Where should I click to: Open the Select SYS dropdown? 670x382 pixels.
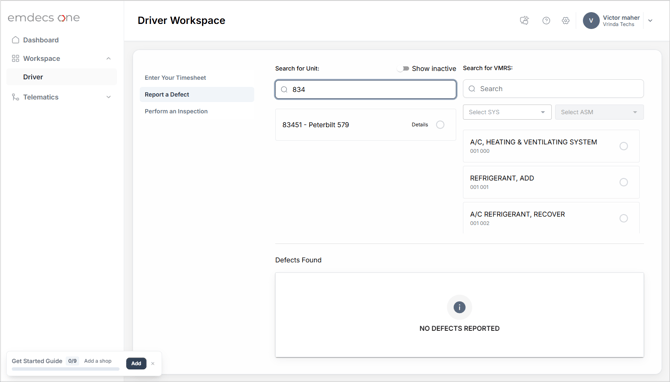pyautogui.click(x=507, y=112)
